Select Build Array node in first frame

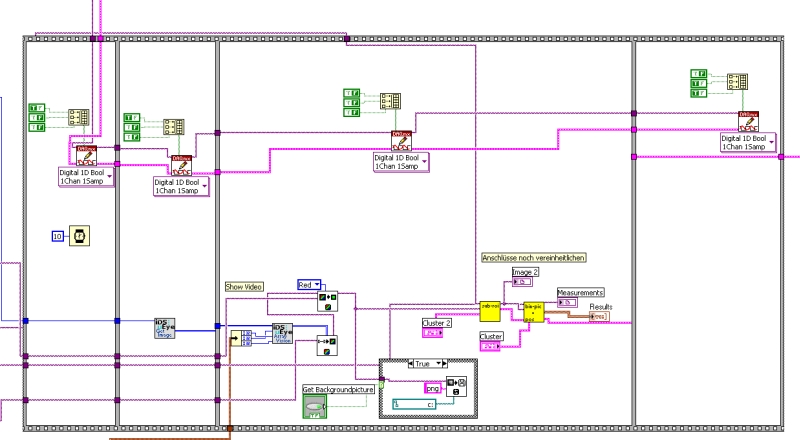[79, 117]
